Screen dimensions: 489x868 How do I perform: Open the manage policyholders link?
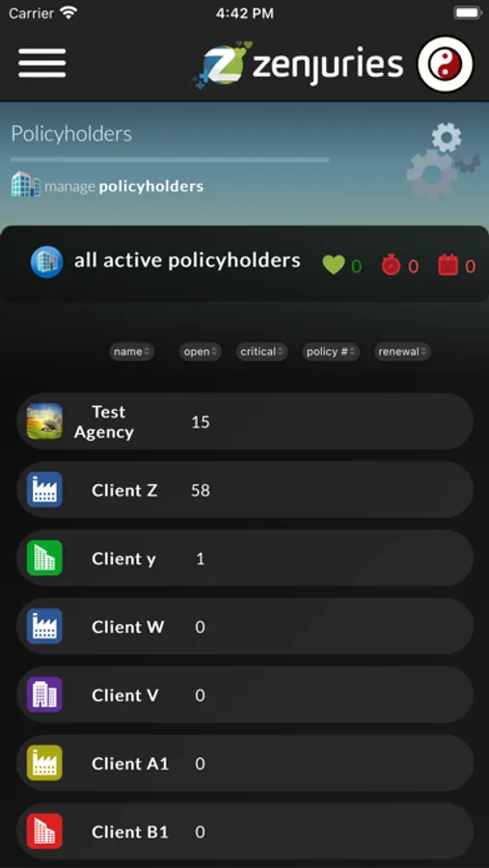tap(107, 185)
